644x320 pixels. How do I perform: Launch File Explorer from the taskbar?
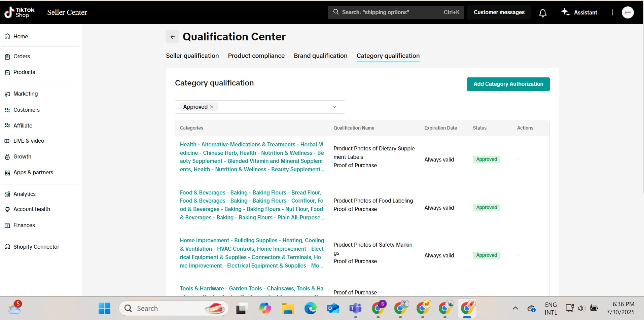click(288, 308)
